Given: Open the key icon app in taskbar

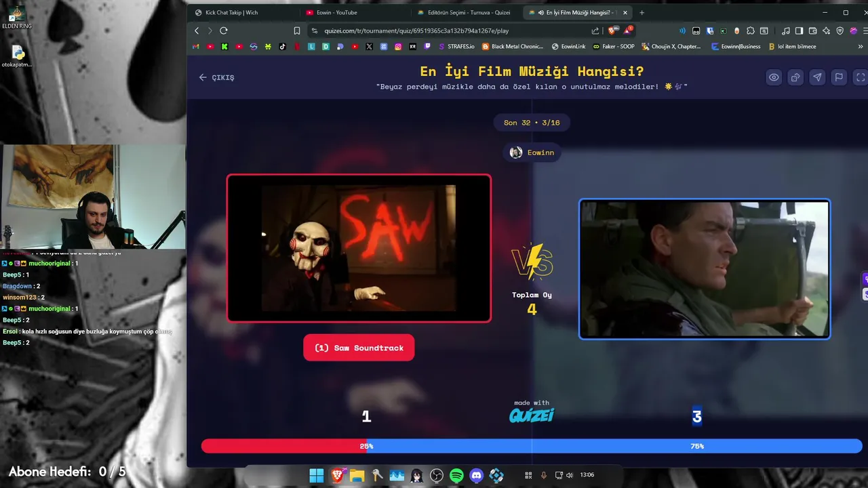Looking at the screenshot, I should point(377,475).
